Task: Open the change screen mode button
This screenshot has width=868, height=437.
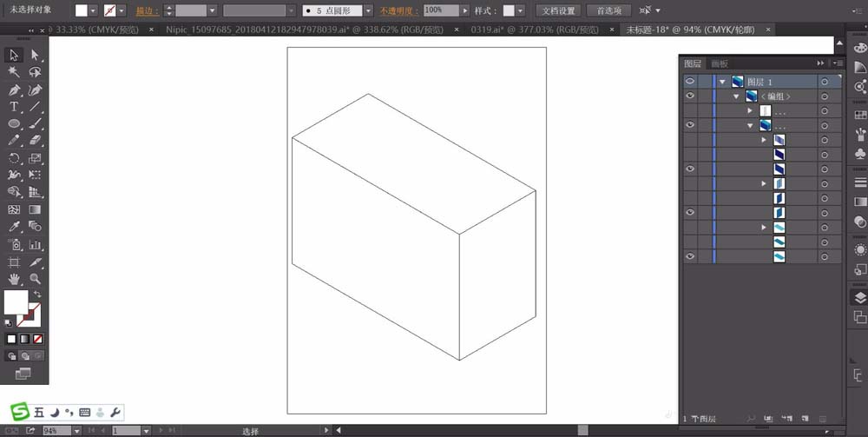Action: click(x=23, y=374)
